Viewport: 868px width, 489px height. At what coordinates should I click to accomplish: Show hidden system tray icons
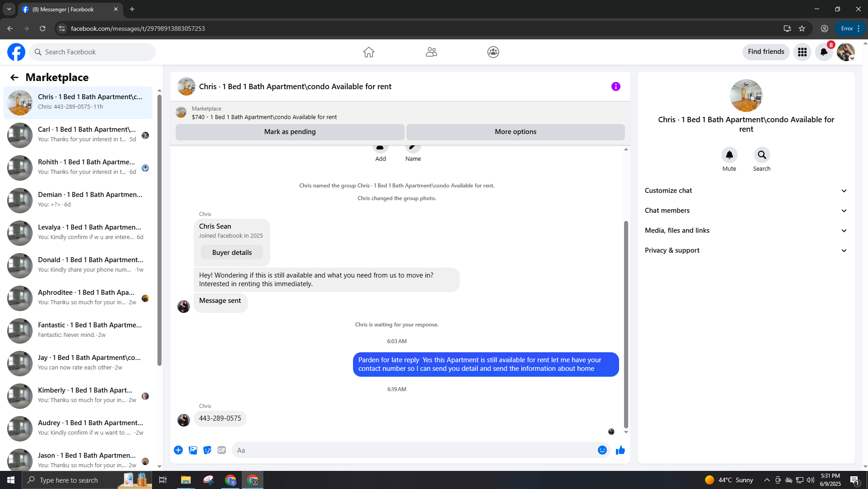pyautogui.click(x=767, y=480)
